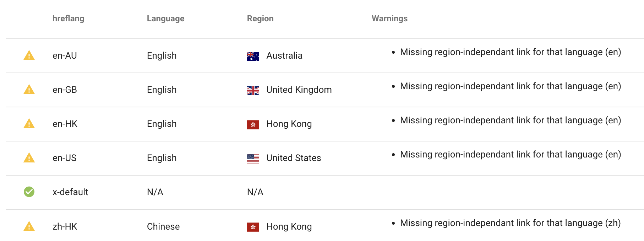644x241 pixels.
Task: Click the missing (zh) link warning text
Action: click(x=510, y=223)
